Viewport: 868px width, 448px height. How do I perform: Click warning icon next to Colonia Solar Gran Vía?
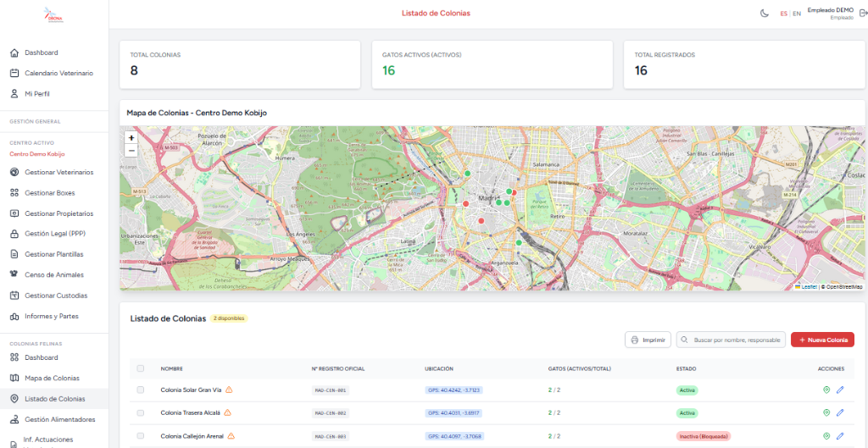(x=229, y=390)
